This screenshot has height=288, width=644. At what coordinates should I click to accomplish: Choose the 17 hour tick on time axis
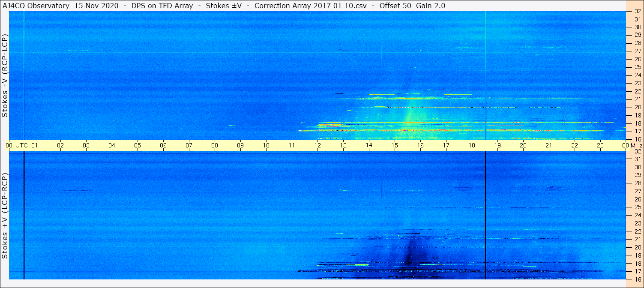tap(446, 145)
